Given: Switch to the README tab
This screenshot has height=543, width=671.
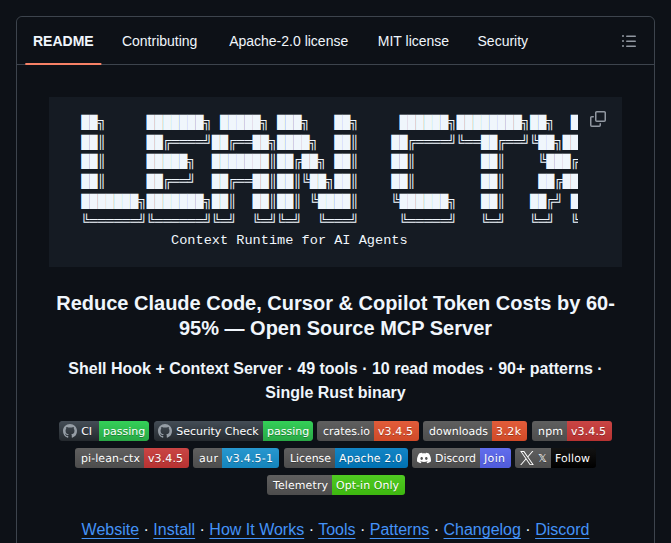Looking at the screenshot, I should [x=63, y=41].
